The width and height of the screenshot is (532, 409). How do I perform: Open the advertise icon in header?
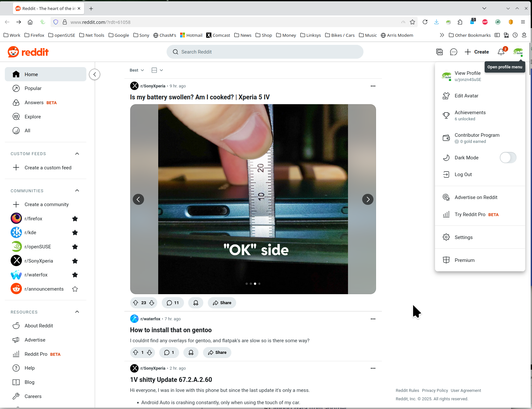pos(440,52)
